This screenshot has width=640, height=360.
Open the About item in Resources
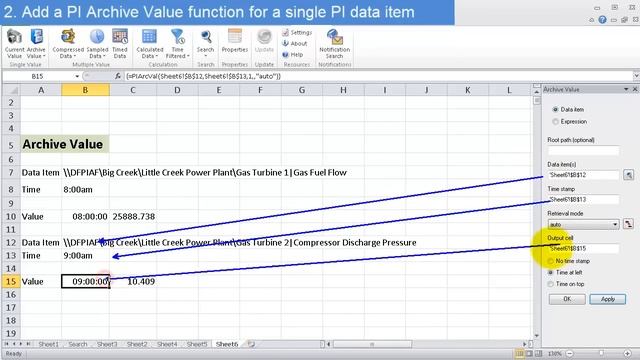point(295,43)
